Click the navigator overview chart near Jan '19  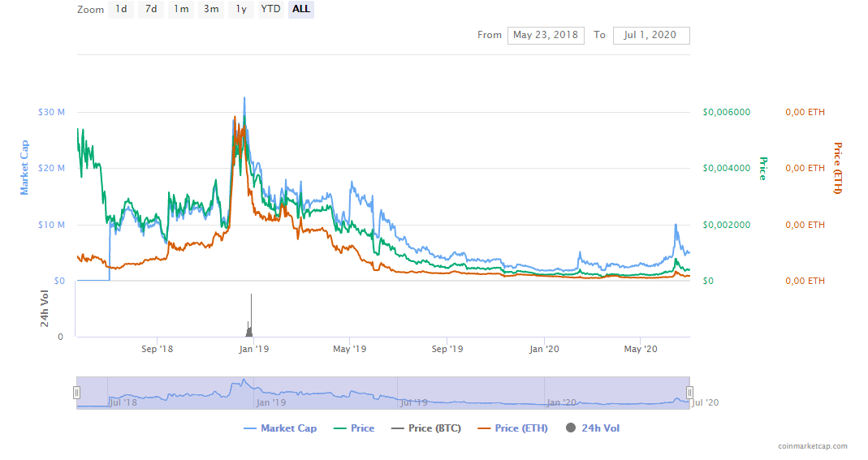tap(271, 402)
